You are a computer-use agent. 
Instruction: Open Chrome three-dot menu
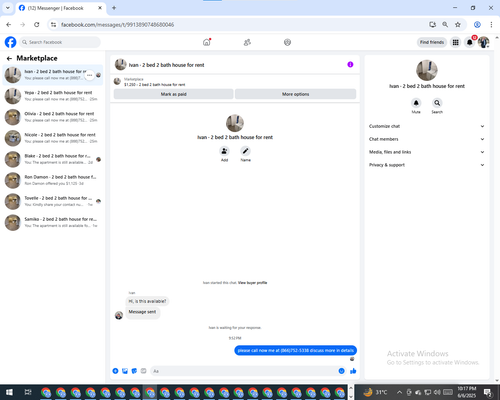(491, 25)
